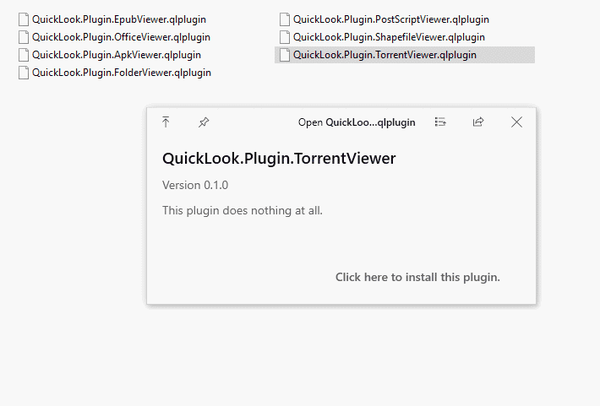Click the highlighted TorrentViewer.qlplugin file name
The width and height of the screenshot is (600, 406).
(x=384, y=55)
